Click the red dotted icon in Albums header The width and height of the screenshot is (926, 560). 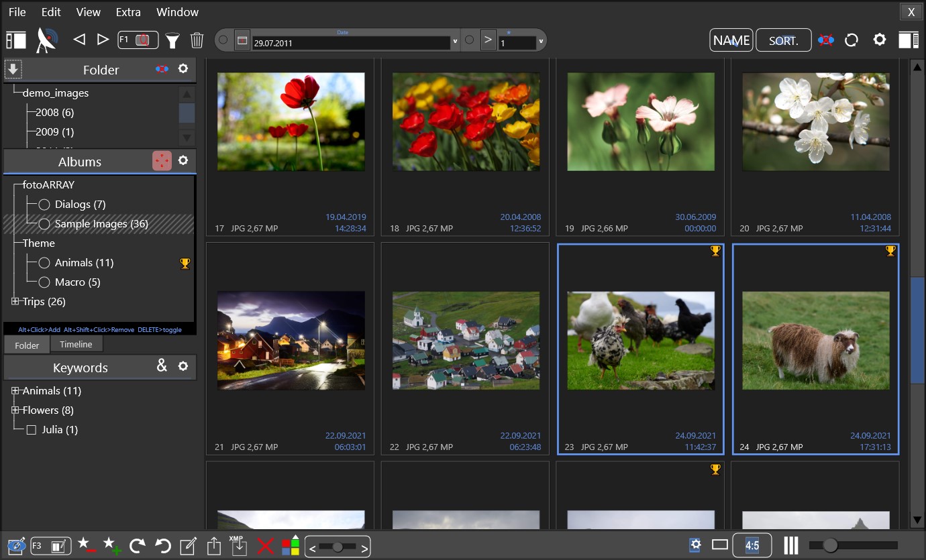coord(162,161)
